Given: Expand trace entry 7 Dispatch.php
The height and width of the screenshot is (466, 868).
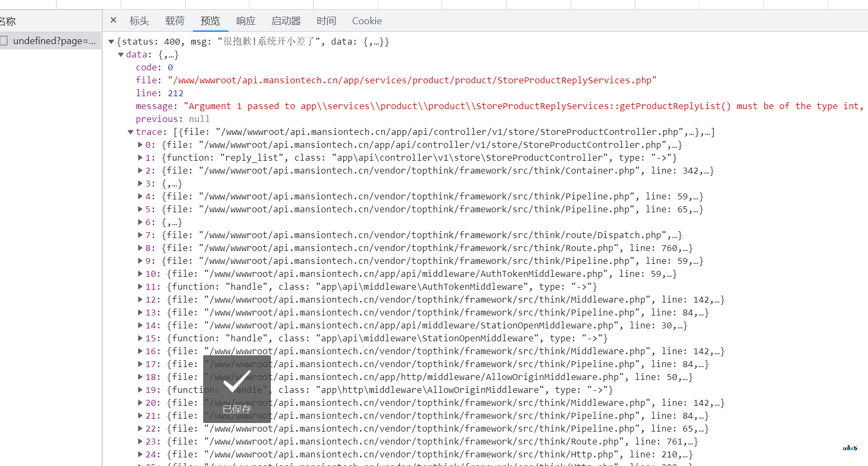Looking at the screenshot, I should pyautogui.click(x=140, y=235).
